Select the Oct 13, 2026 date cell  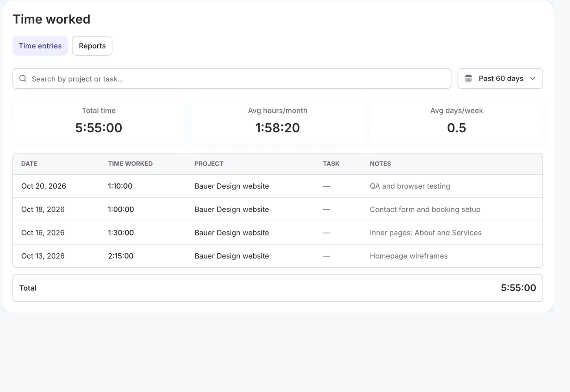click(43, 256)
